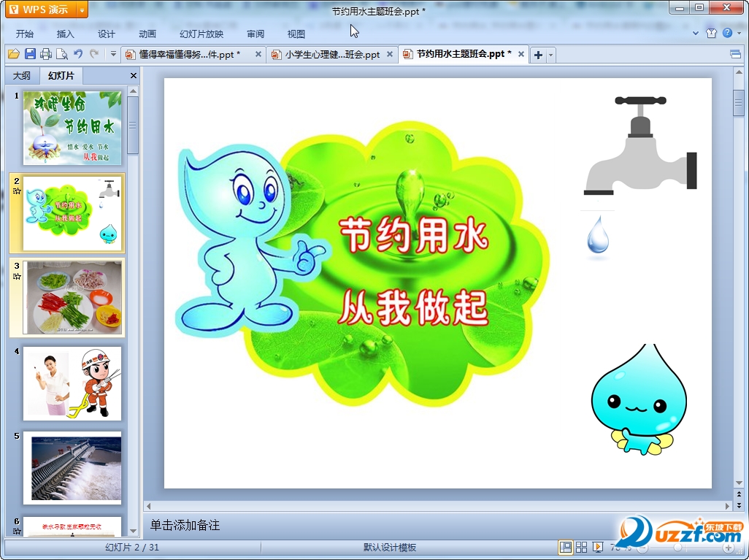Image resolution: width=749 pixels, height=560 pixels.
Task: Click 默认设计模板 in status bar
Action: [x=389, y=547]
